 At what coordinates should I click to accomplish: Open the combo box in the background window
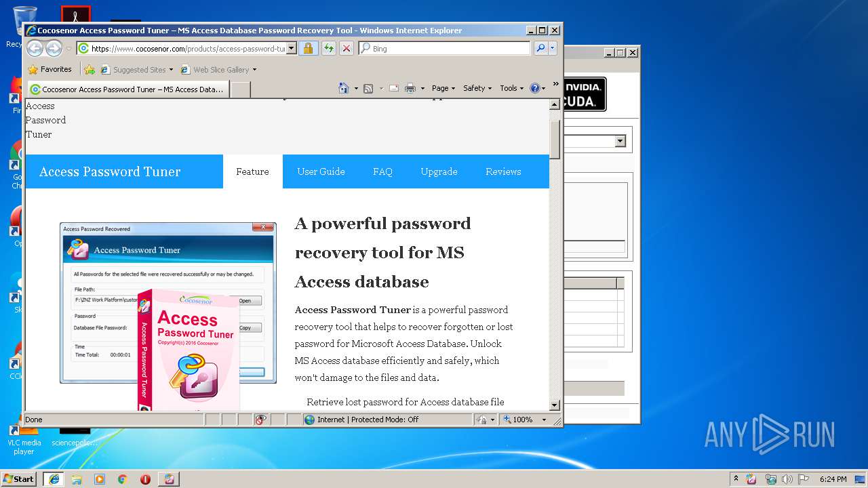click(x=620, y=141)
